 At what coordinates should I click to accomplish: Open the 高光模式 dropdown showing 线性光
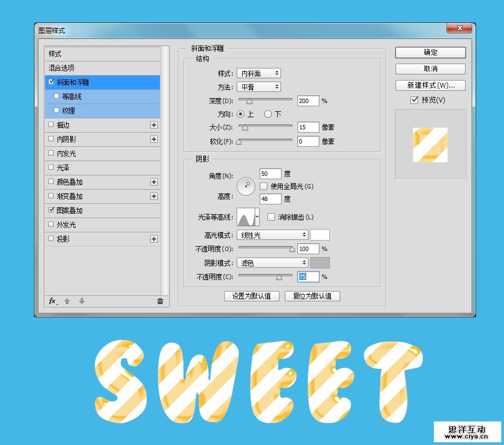click(272, 235)
